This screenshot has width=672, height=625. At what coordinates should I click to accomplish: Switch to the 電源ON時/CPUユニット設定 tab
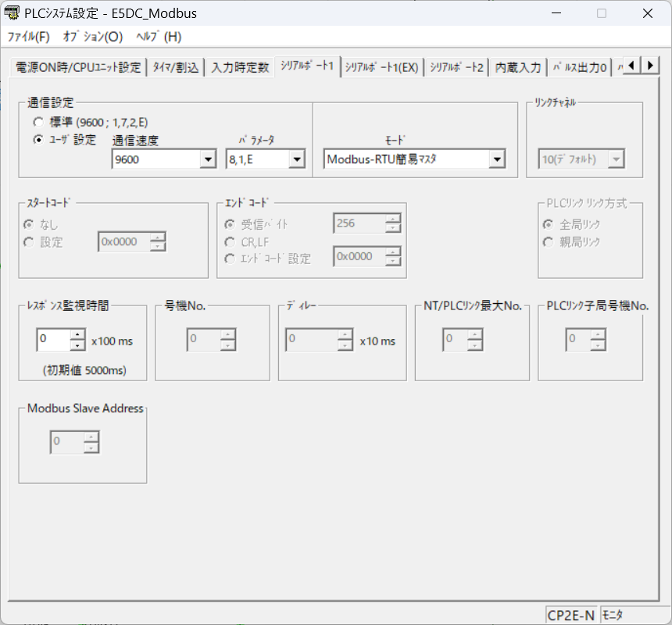(x=78, y=67)
